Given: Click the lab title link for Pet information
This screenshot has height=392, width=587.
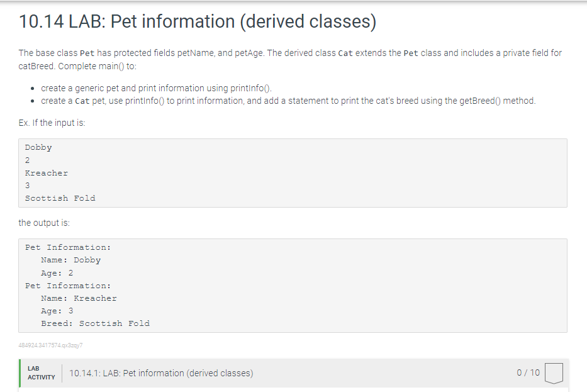Looking at the screenshot, I should pos(160,372).
